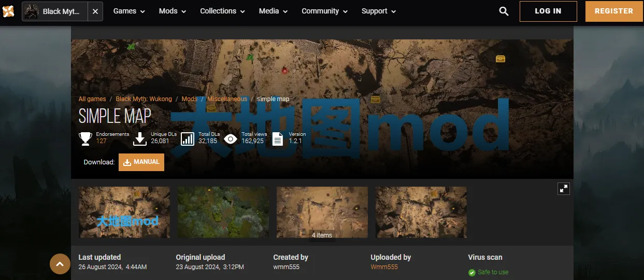Click the Total DLs bar chart icon

(x=188, y=138)
